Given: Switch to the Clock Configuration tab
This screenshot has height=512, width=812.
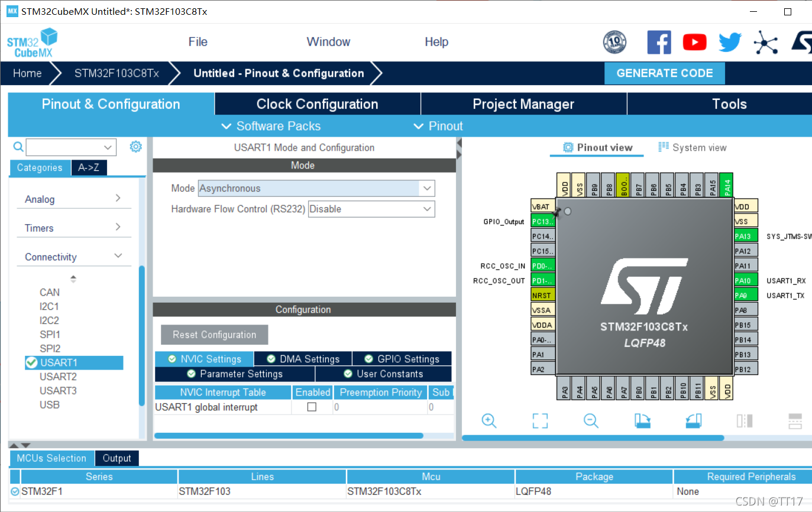Looking at the screenshot, I should coord(318,104).
